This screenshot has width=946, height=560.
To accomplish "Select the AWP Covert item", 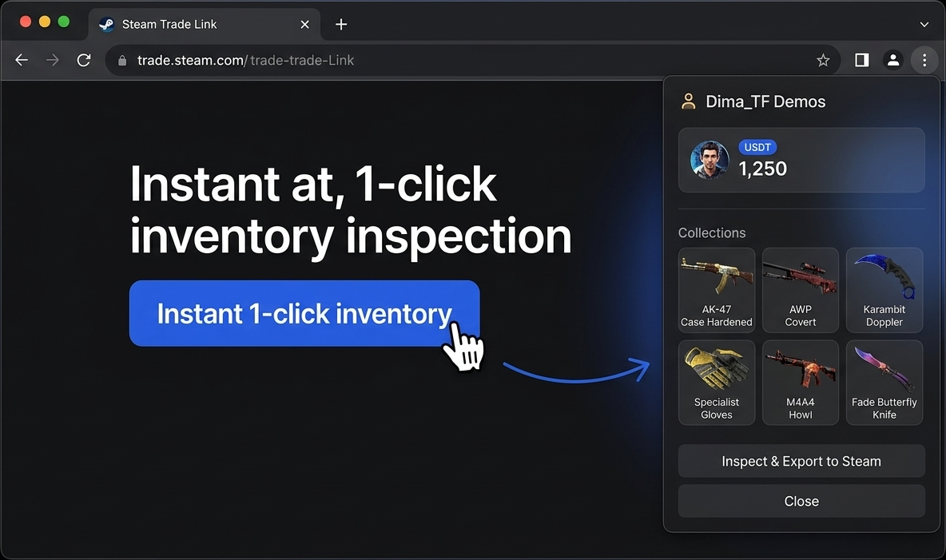I will (x=800, y=290).
